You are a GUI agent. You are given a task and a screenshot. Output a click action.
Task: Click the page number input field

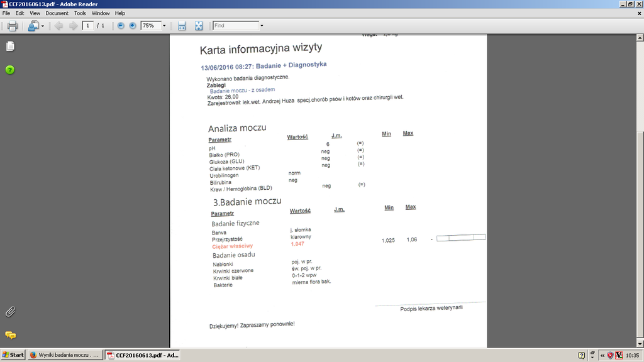[88, 26]
